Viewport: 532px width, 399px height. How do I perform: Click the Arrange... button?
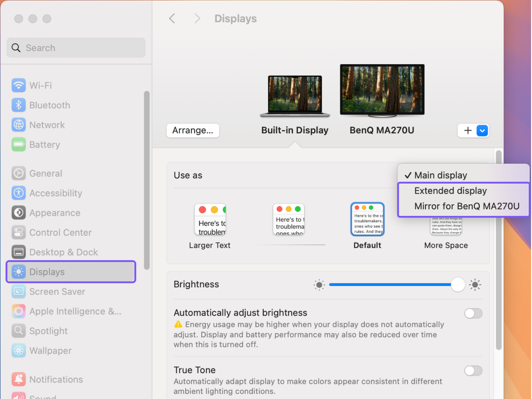(193, 131)
